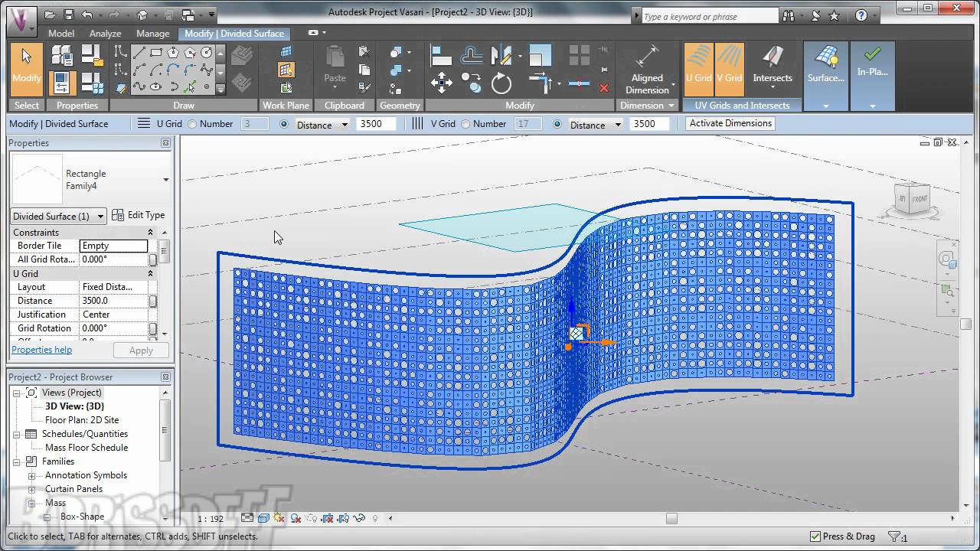Activate the Rotate tool
Image resolution: width=980 pixels, height=551 pixels.
(x=501, y=83)
